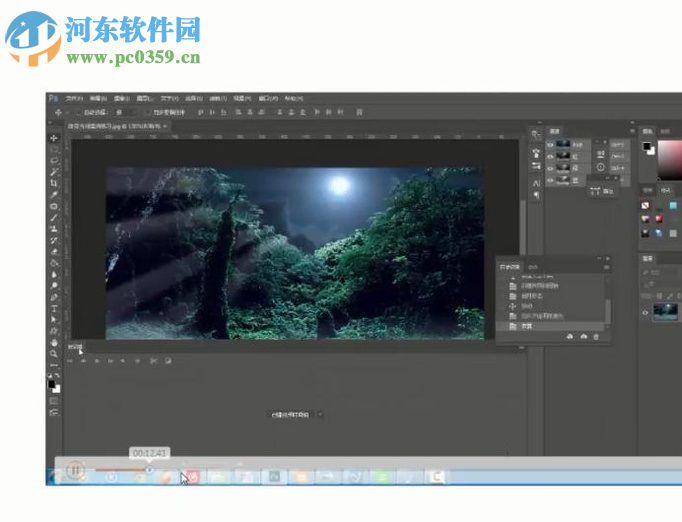The height and width of the screenshot is (522, 682).
Task: Click the layer thumbnail in Layers panel
Action: point(665,312)
